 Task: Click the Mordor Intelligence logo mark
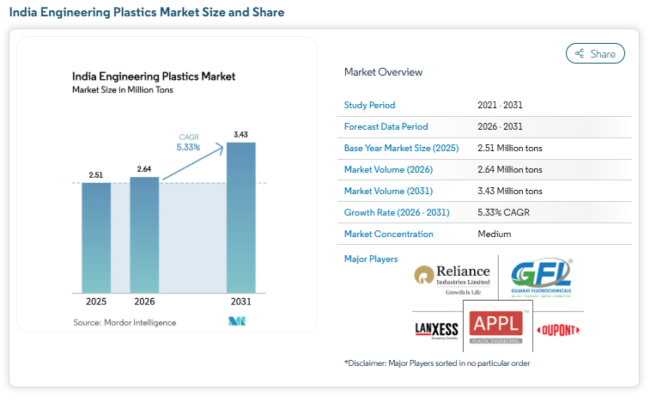(237, 321)
